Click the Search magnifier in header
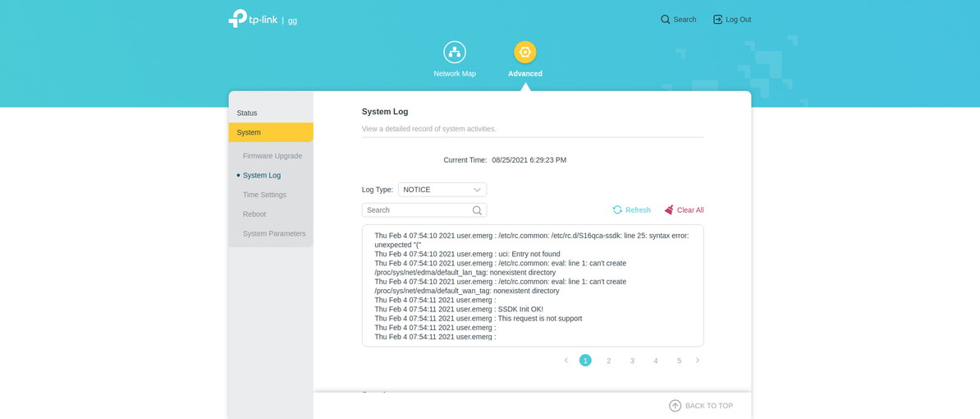Screen dimensions: 980x419 (666, 20)
